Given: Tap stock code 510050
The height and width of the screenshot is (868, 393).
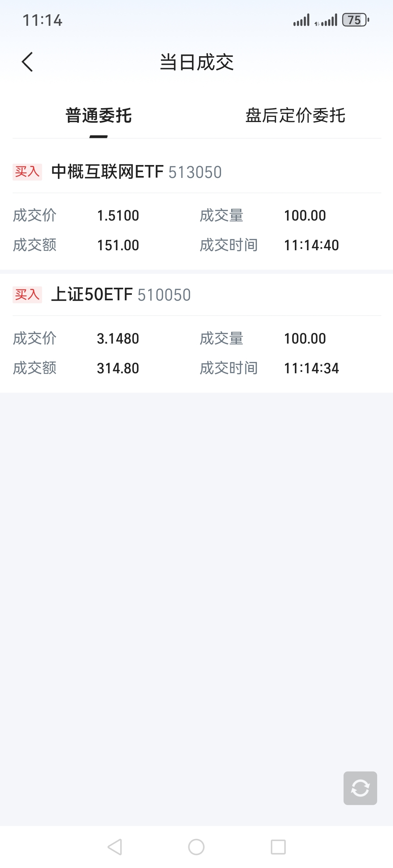Looking at the screenshot, I should click(x=164, y=295).
